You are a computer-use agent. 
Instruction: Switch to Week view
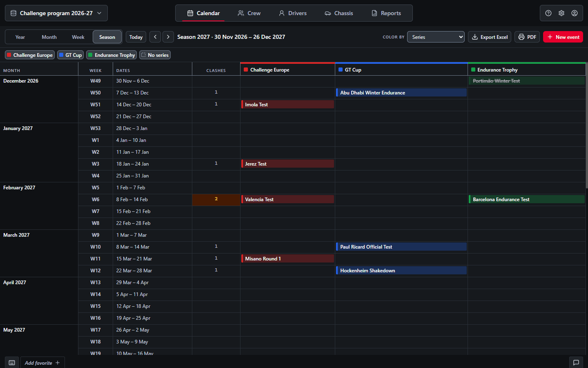pos(78,37)
